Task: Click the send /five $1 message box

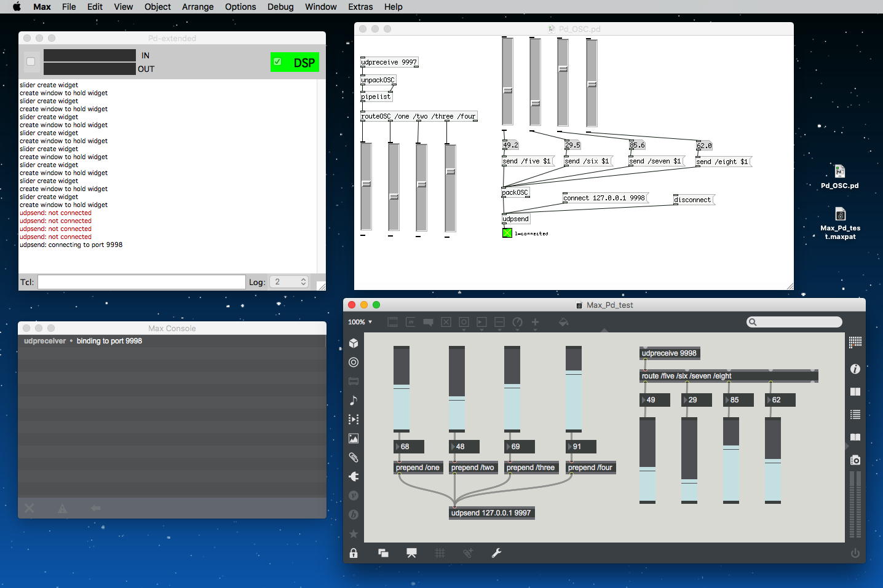Action: pos(528,161)
